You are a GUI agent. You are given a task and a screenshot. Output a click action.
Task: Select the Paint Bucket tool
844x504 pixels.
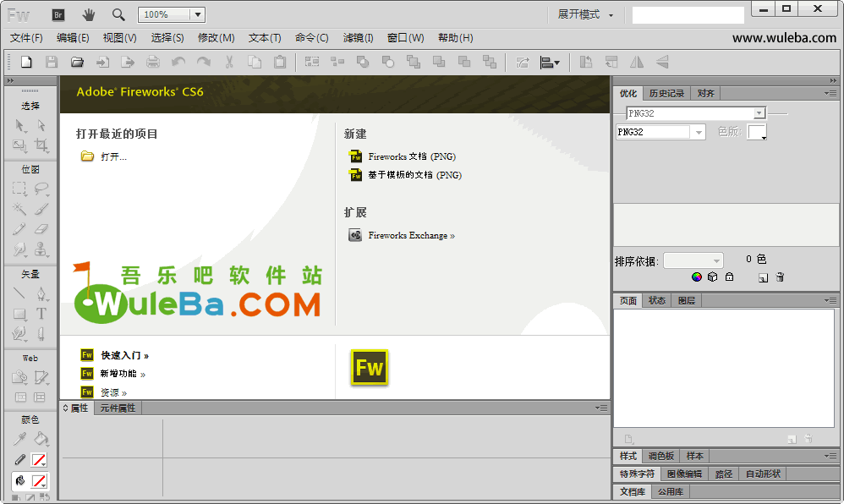[x=41, y=439]
